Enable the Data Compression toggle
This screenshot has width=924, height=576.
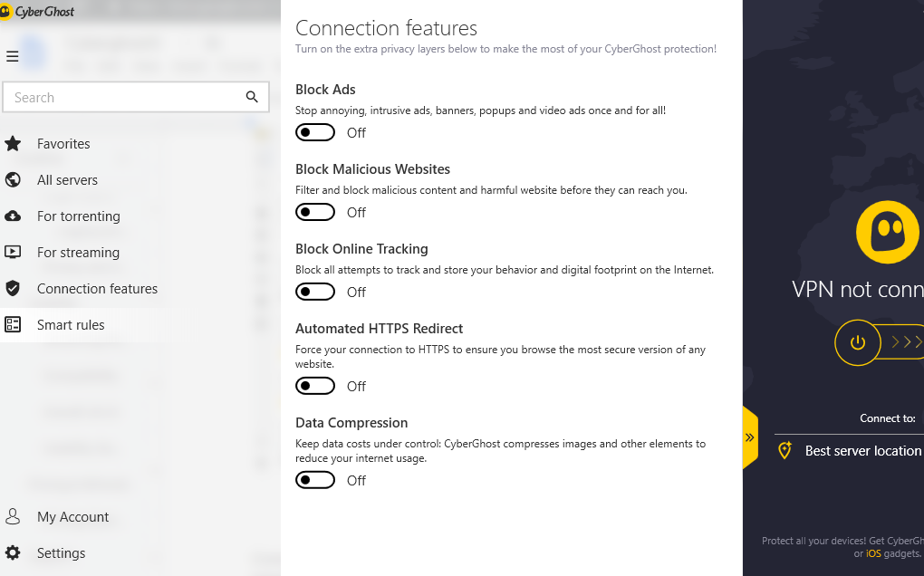(x=315, y=480)
